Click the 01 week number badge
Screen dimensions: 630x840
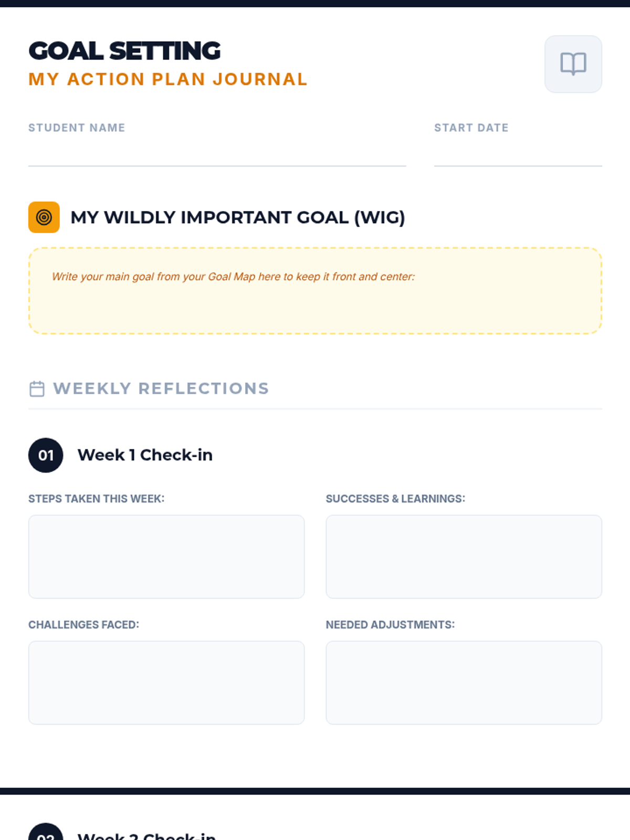[x=46, y=455]
